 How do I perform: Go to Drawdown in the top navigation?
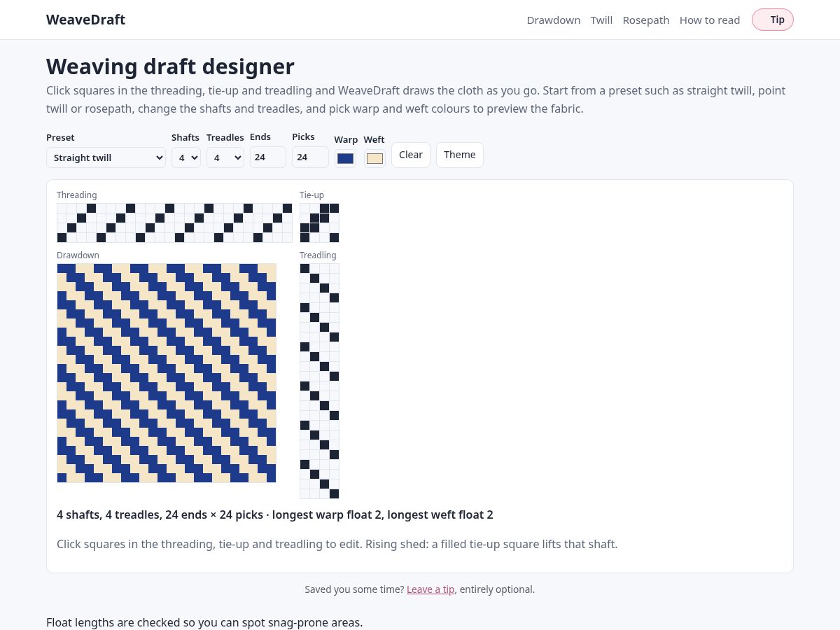coord(554,20)
